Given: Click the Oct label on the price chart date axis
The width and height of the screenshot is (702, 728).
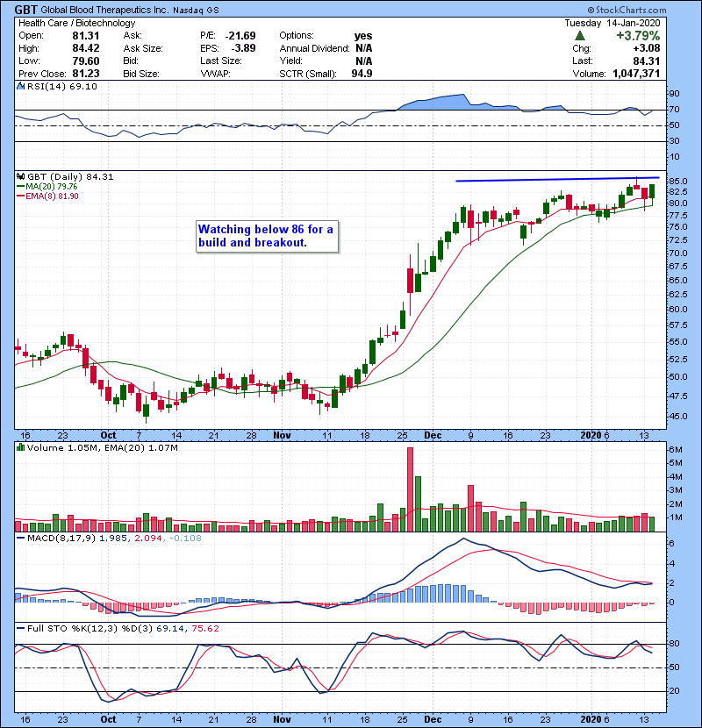Looking at the screenshot, I should [x=108, y=436].
